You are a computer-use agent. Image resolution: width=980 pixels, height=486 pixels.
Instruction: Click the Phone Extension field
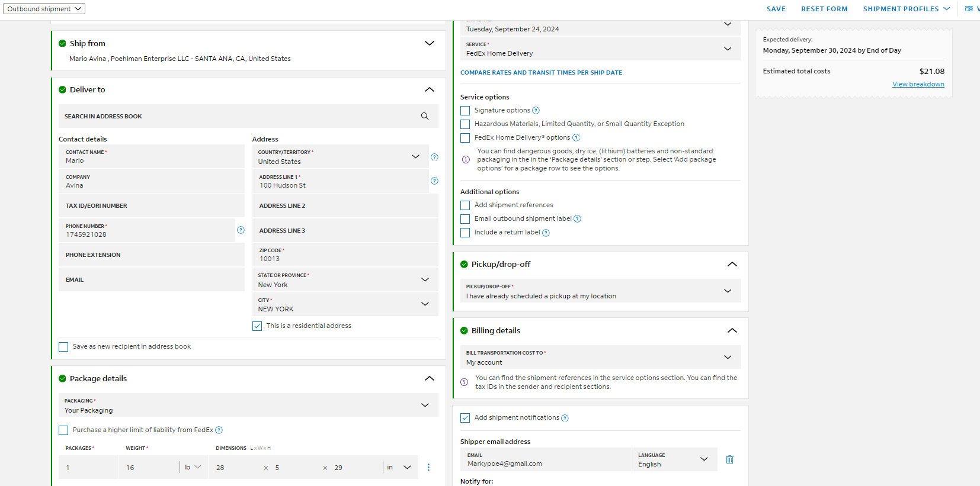coord(152,255)
